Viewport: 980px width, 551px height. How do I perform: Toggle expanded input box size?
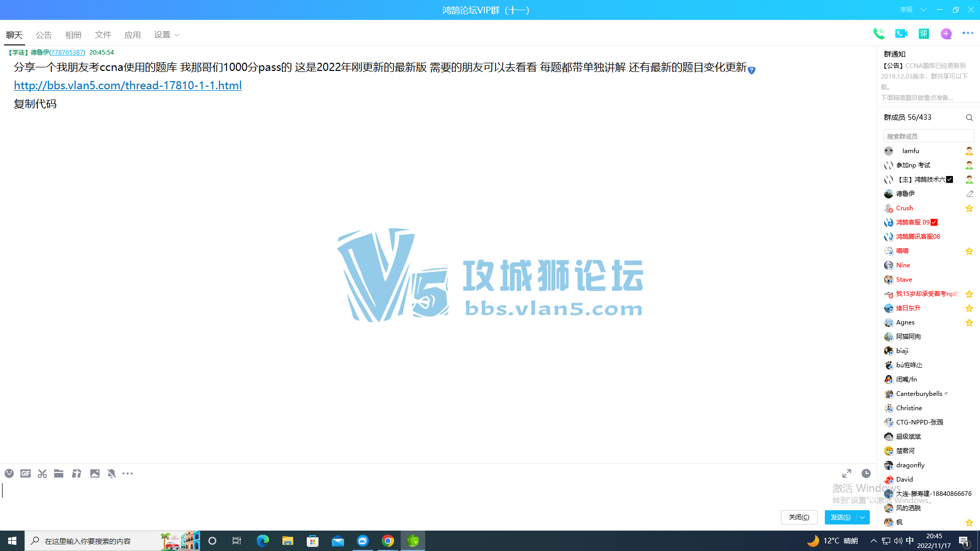(847, 473)
